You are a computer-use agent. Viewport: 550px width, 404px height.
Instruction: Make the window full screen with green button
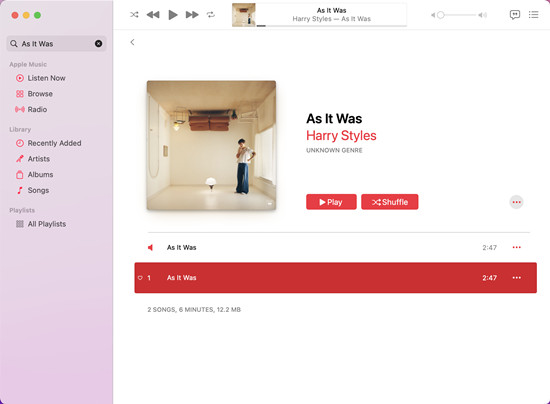click(x=37, y=15)
